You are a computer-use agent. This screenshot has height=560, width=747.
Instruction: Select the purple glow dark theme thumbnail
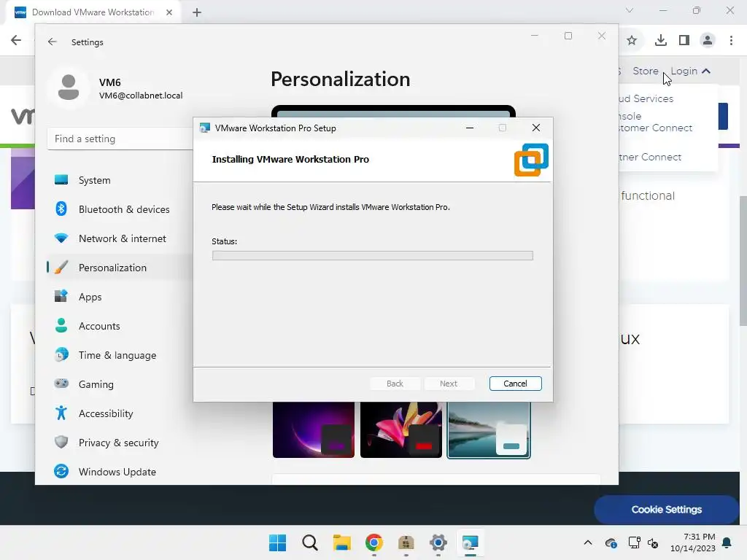click(314, 429)
